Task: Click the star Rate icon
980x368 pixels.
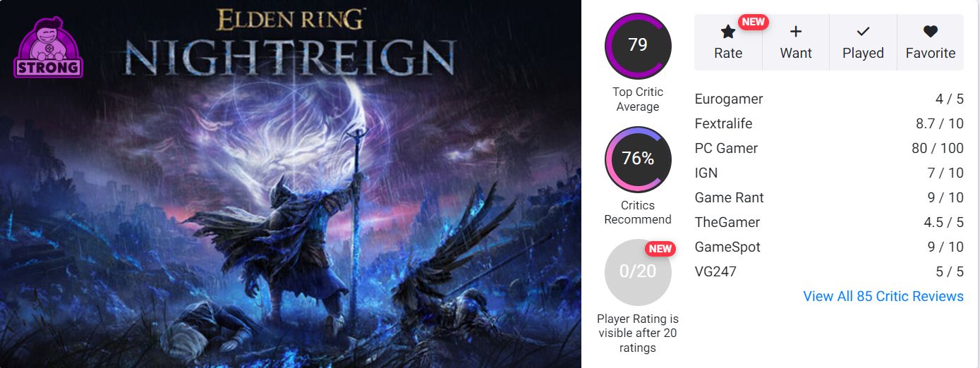Action: 728,32
